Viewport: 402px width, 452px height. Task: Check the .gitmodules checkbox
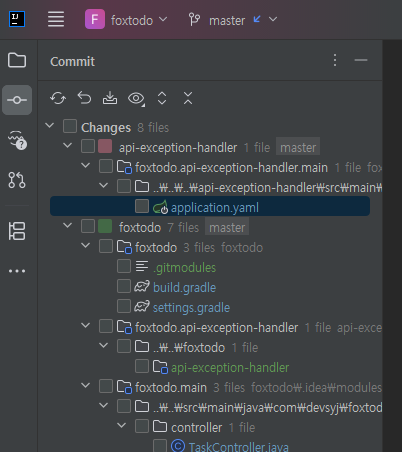point(124,266)
